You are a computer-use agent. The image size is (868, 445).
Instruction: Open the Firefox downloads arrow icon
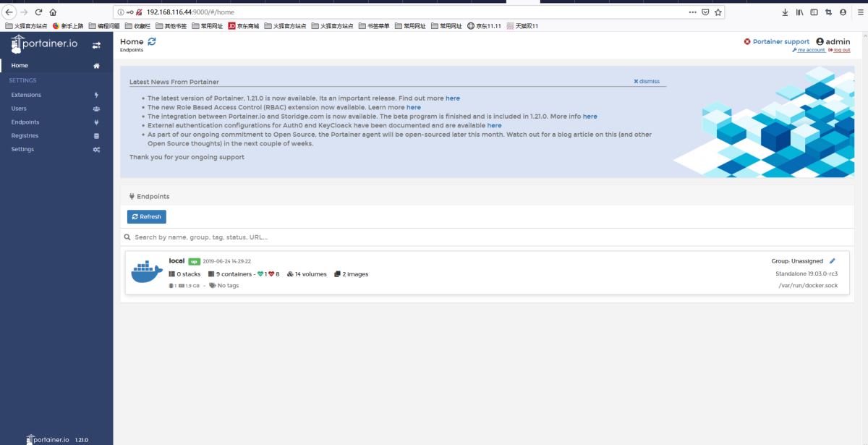click(786, 12)
